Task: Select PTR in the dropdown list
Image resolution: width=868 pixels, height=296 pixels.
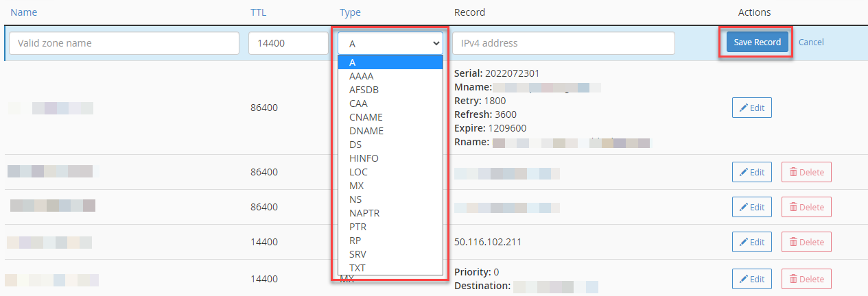Action: point(357,227)
